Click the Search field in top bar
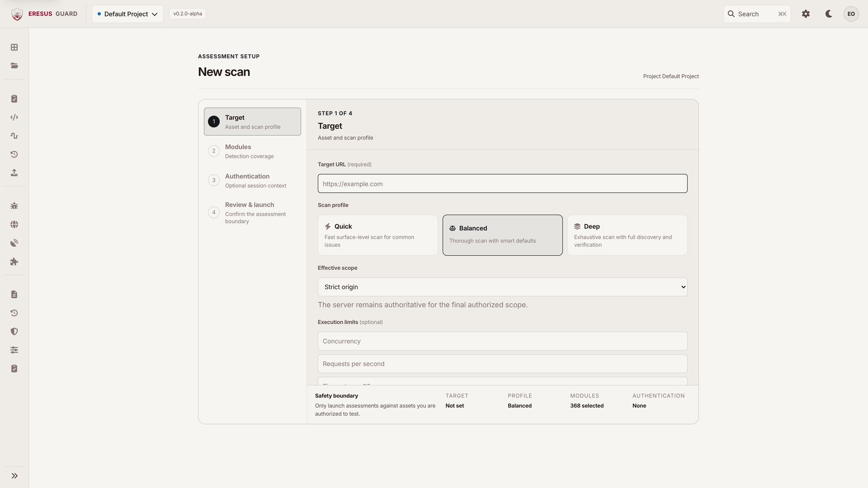Image resolution: width=868 pixels, height=488 pixels. (757, 14)
